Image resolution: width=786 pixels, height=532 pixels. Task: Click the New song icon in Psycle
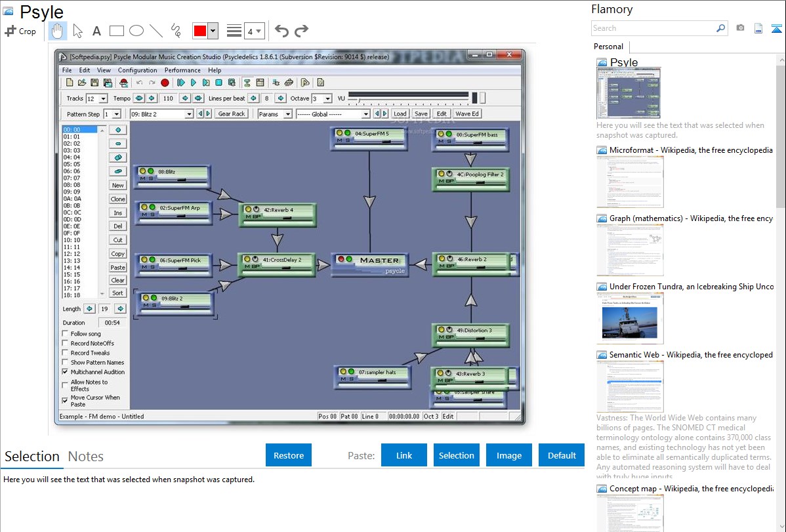coord(70,83)
